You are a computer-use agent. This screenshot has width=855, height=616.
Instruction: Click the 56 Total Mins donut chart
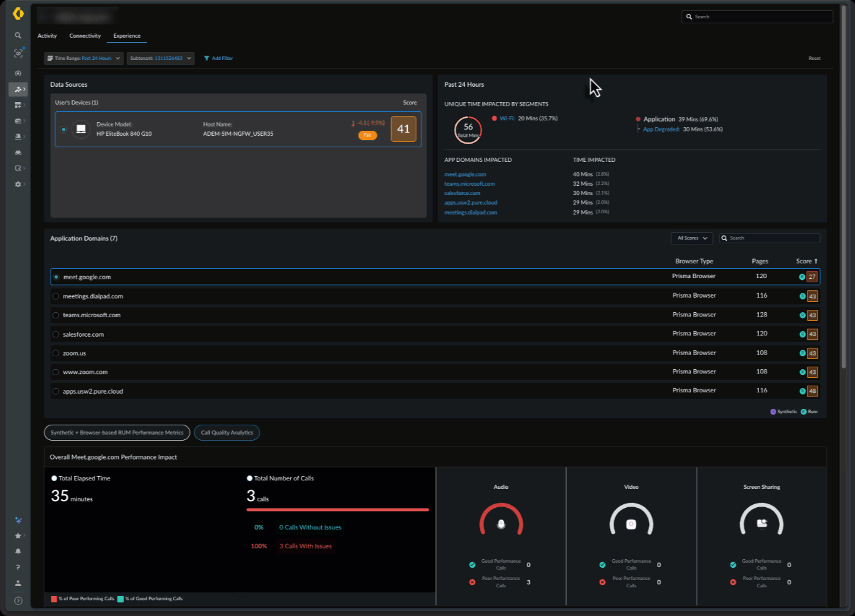468,130
